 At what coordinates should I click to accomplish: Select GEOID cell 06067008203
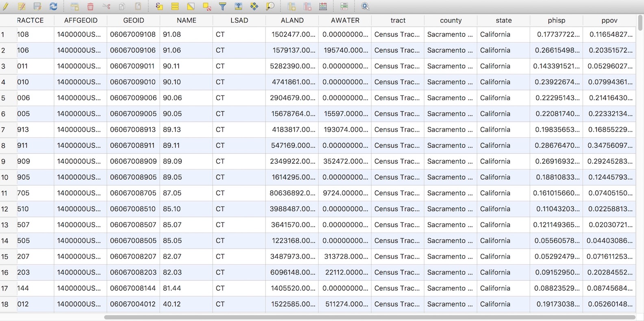pyautogui.click(x=133, y=273)
